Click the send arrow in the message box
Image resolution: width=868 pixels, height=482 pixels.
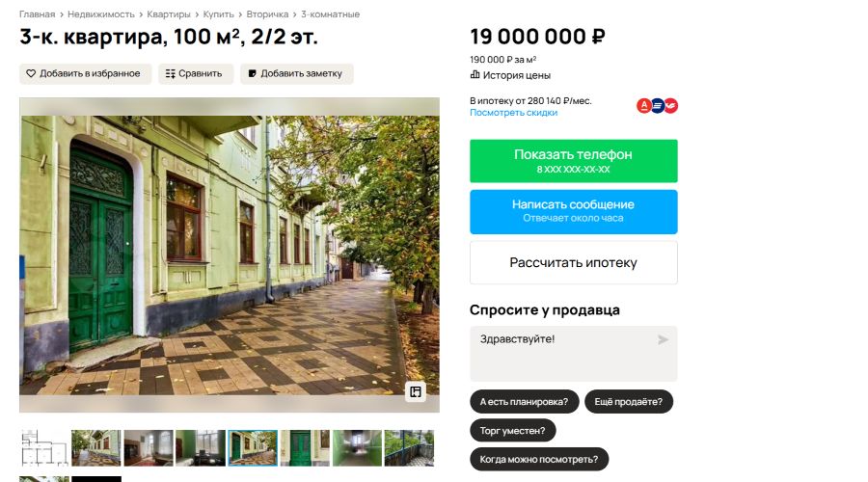click(663, 339)
